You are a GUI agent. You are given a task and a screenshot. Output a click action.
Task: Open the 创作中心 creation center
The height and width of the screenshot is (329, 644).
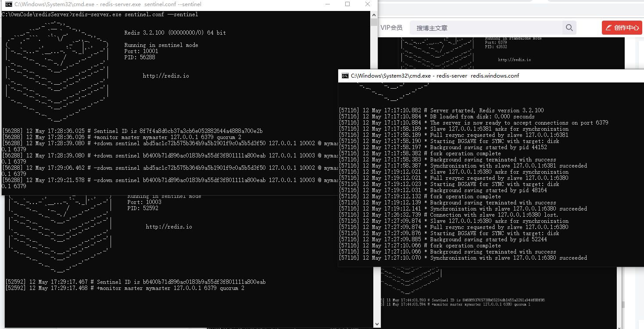(x=622, y=27)
